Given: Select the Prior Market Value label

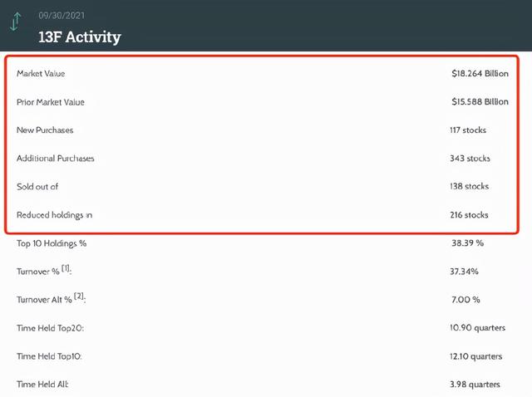Looking at the screenshot, I should pos(51,102).
